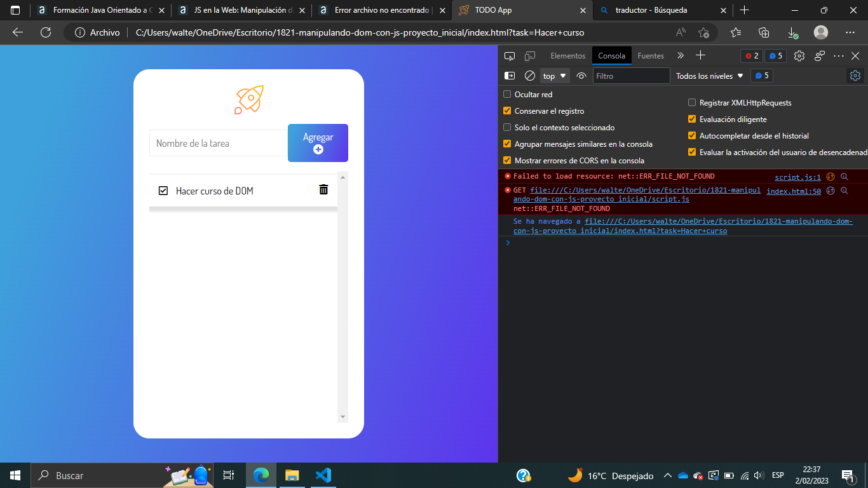Viewport: 868px width, 488px height.
Task: Open Edge downloads icon
Action: point(792,32)
